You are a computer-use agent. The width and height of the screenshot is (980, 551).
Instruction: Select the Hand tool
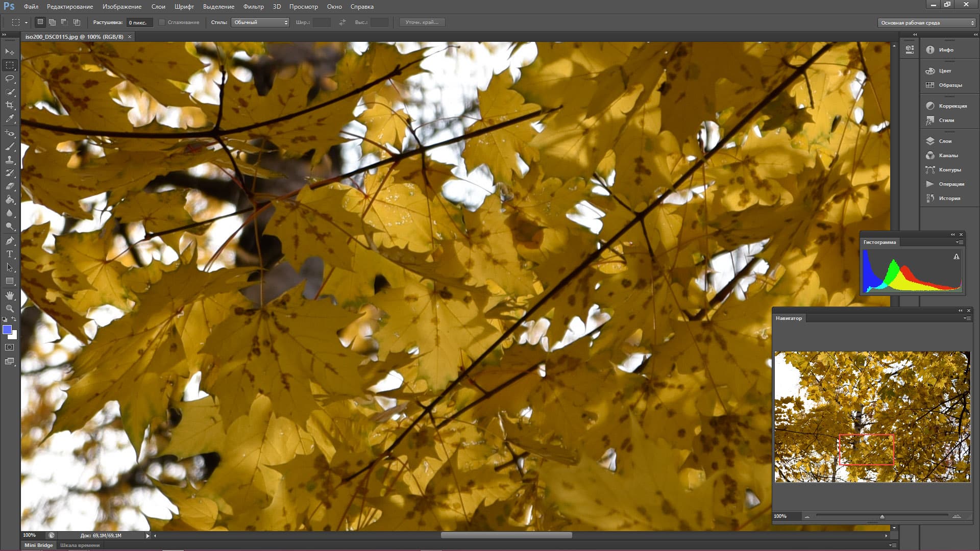point(10,295)
